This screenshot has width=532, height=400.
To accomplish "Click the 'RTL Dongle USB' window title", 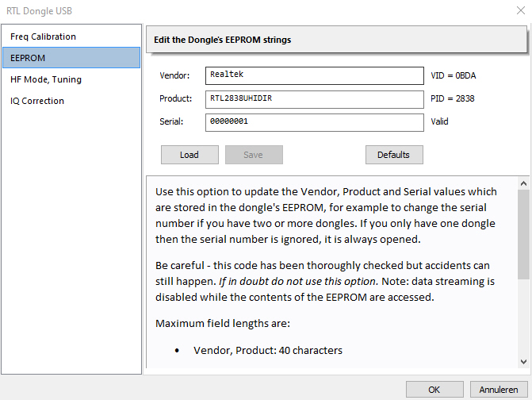I will pos(40,11).
